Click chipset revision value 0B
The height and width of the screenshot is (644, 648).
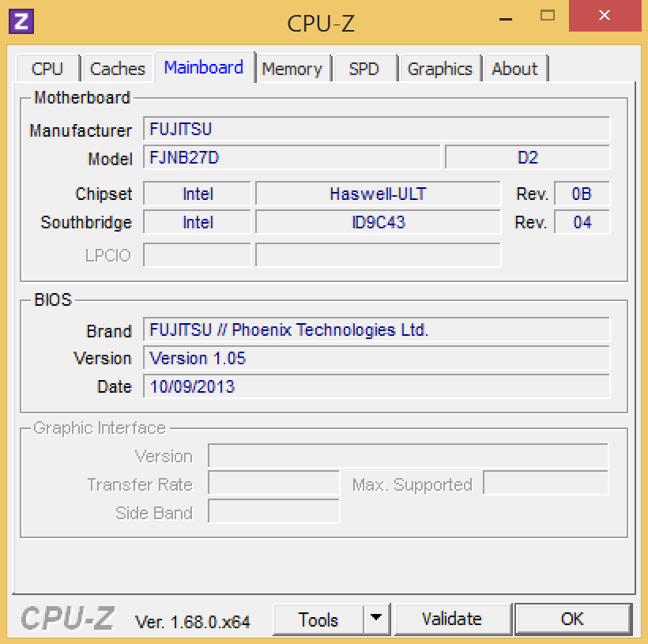tap(582, 194)
